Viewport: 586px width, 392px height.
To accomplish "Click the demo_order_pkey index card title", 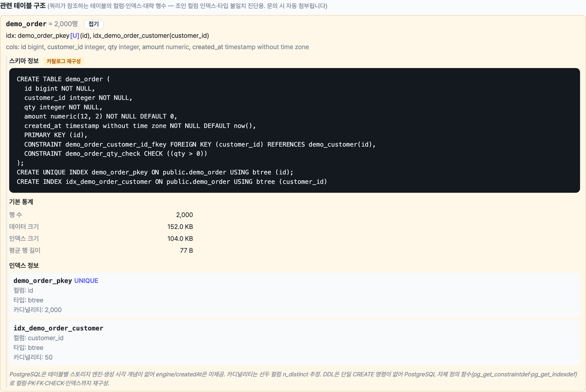I will (43, 281).
